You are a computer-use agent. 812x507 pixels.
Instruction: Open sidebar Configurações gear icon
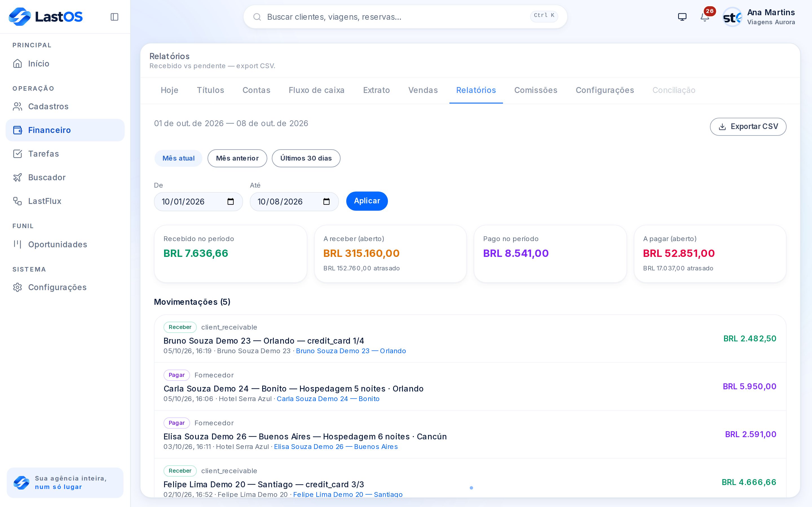pos(17,287)
